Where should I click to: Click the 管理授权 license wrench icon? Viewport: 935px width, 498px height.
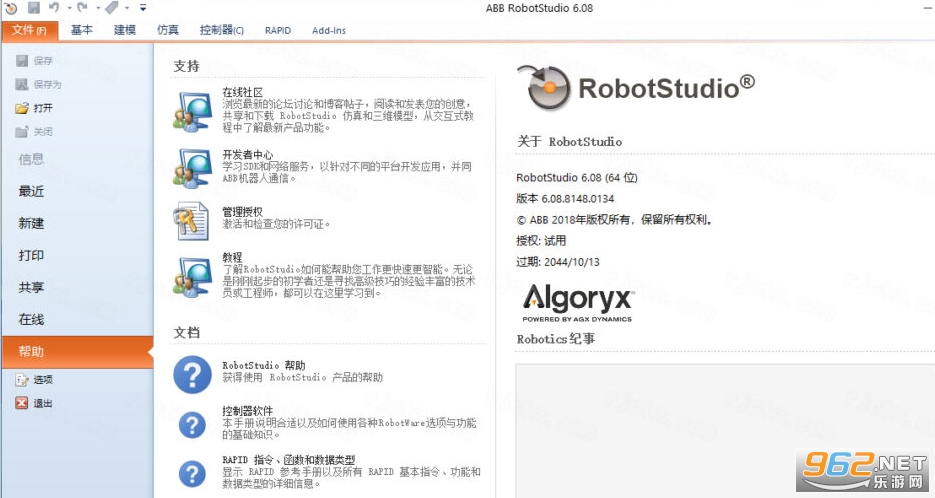[x=191, y=221]
